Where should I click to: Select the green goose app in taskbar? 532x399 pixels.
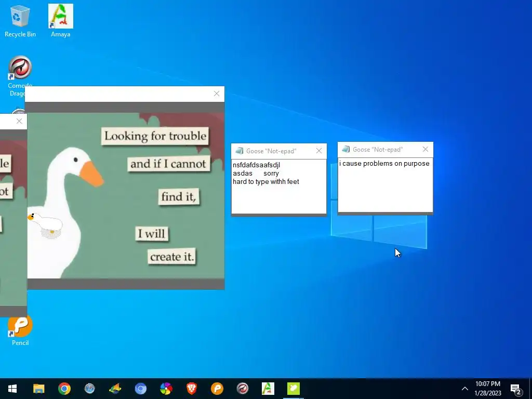[293, 389]
